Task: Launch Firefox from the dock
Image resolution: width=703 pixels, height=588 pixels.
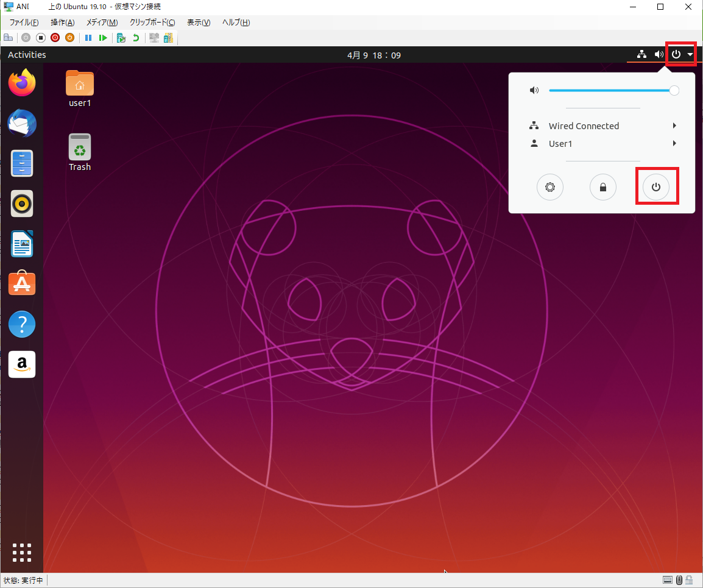Action: [22, 82]
